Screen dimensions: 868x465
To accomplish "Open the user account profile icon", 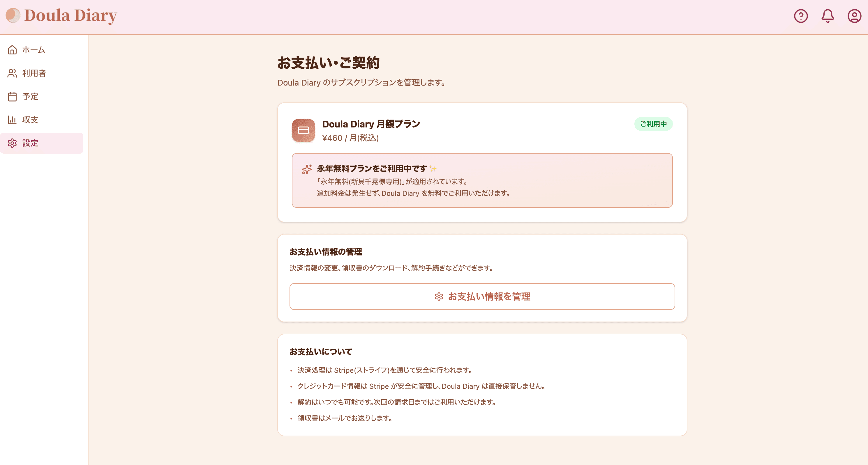I will coord(854,16).
